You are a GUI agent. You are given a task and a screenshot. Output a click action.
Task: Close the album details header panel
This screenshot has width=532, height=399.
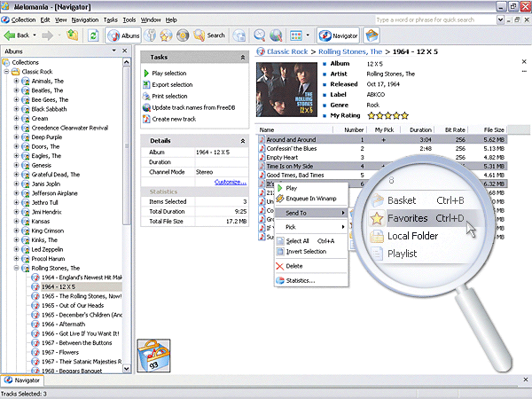click(524, 62)
